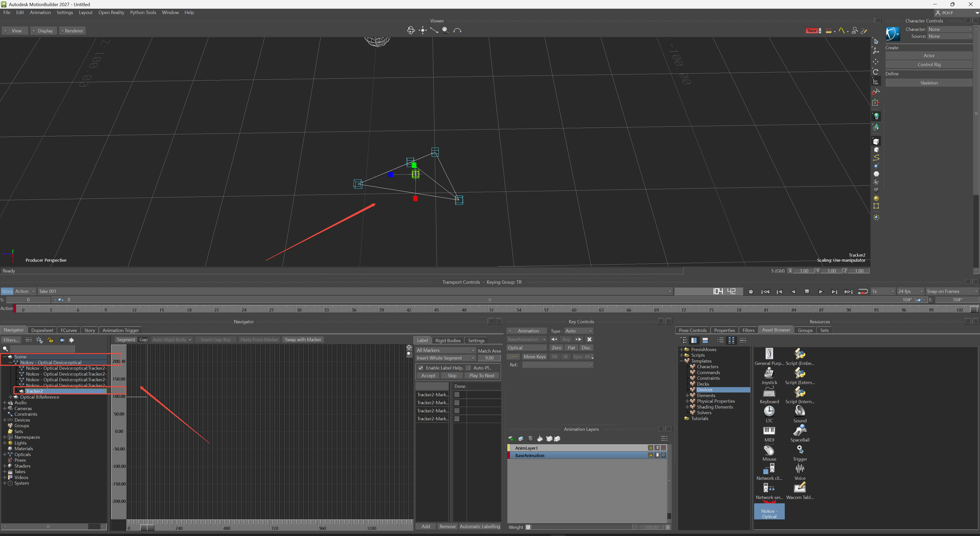Click the Control Rig button
The image size is (980, 536).
tap(929, 65)
